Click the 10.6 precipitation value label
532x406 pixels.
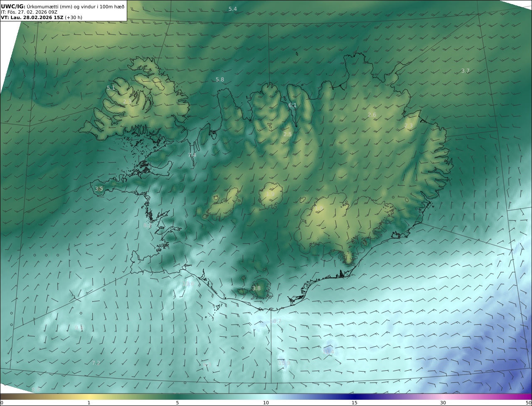pos(188,284)
